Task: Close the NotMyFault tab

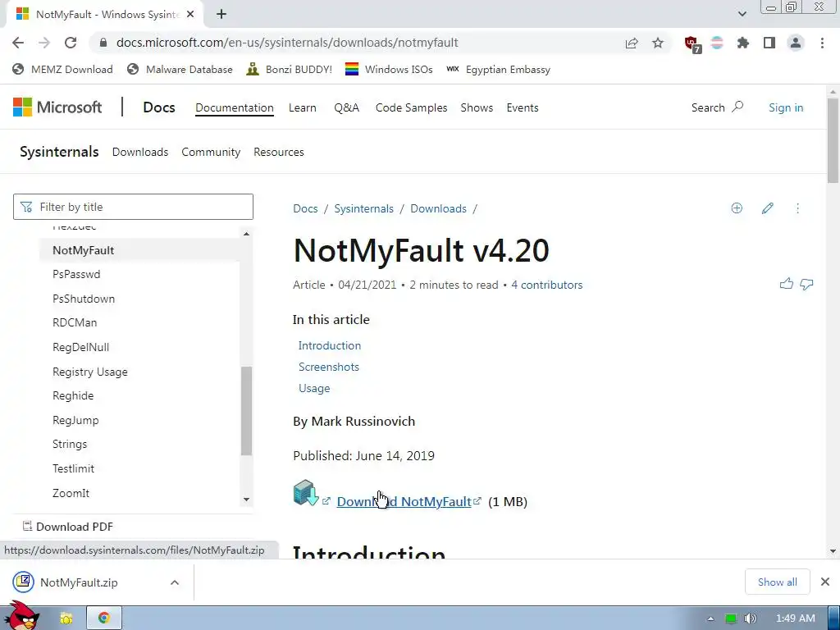Action: (x=190, y=15)
